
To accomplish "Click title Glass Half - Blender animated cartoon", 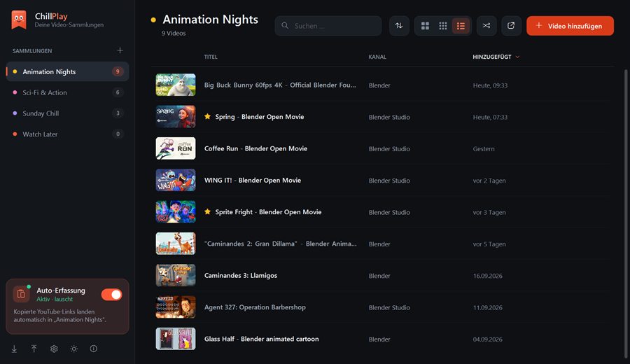I will [261, 339].
